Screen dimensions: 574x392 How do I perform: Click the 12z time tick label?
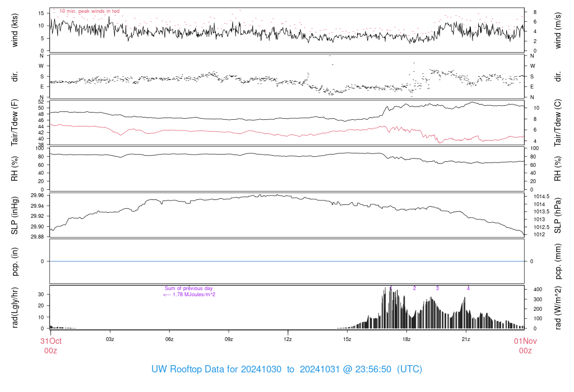pyautogui.click(x=288, y=339)
